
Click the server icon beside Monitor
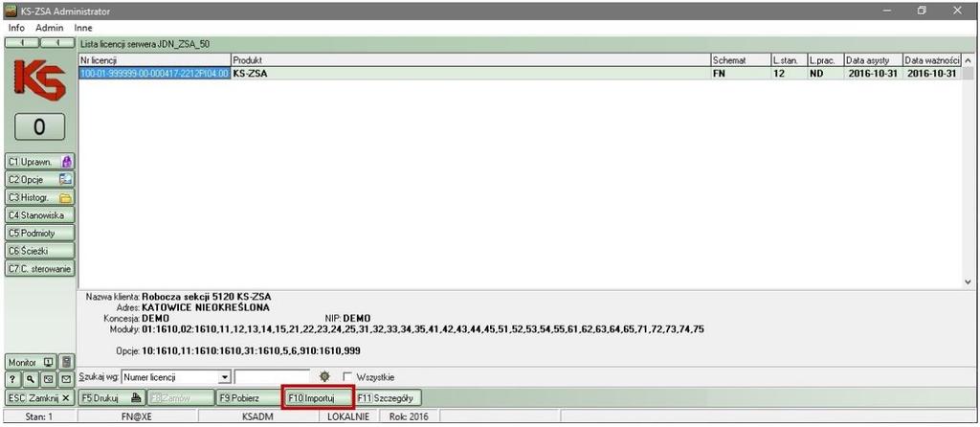point(68,362)
